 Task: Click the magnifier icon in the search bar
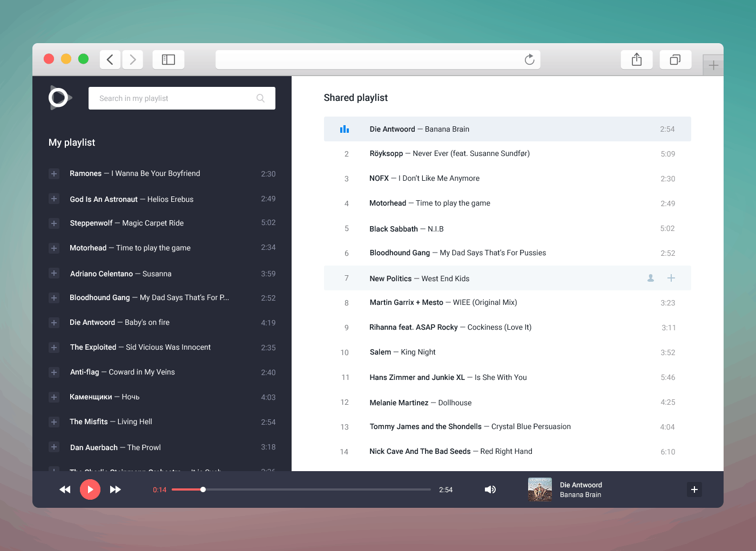(260, 98)
